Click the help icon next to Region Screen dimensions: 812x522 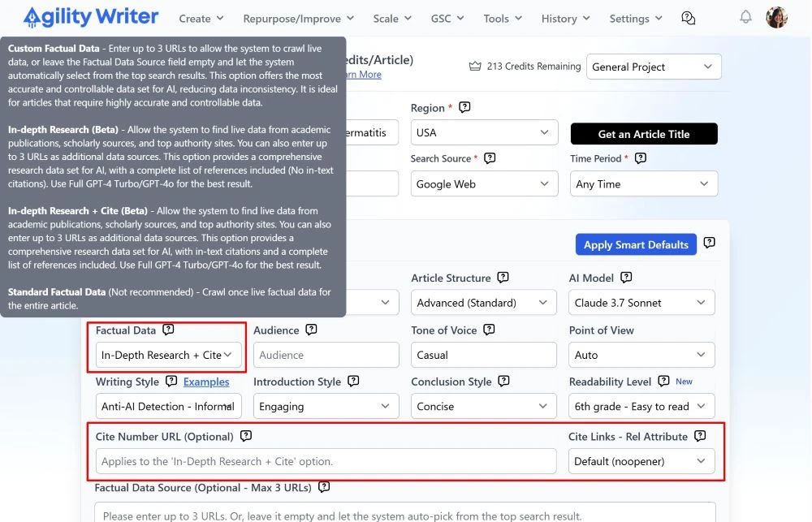click(x=464, y=107)
